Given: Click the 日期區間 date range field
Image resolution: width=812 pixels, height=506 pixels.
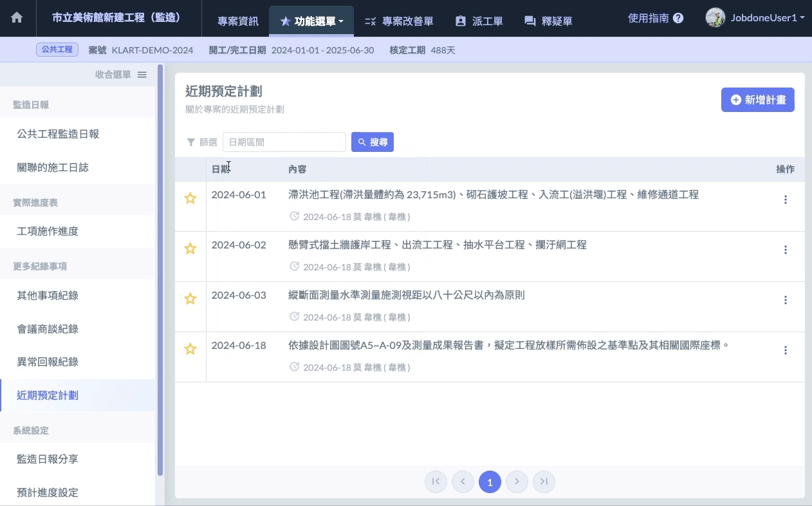Looking at the screenshot, I should 284,142.
